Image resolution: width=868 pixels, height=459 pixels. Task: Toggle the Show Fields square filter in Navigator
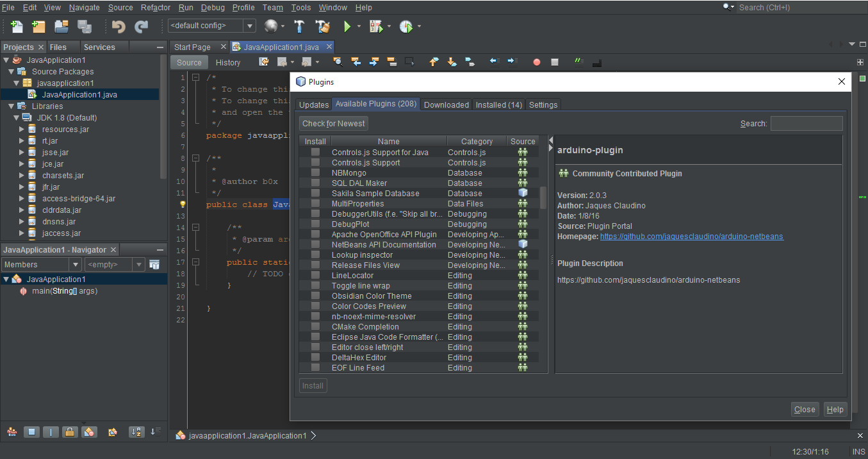[x=31, y=432]
